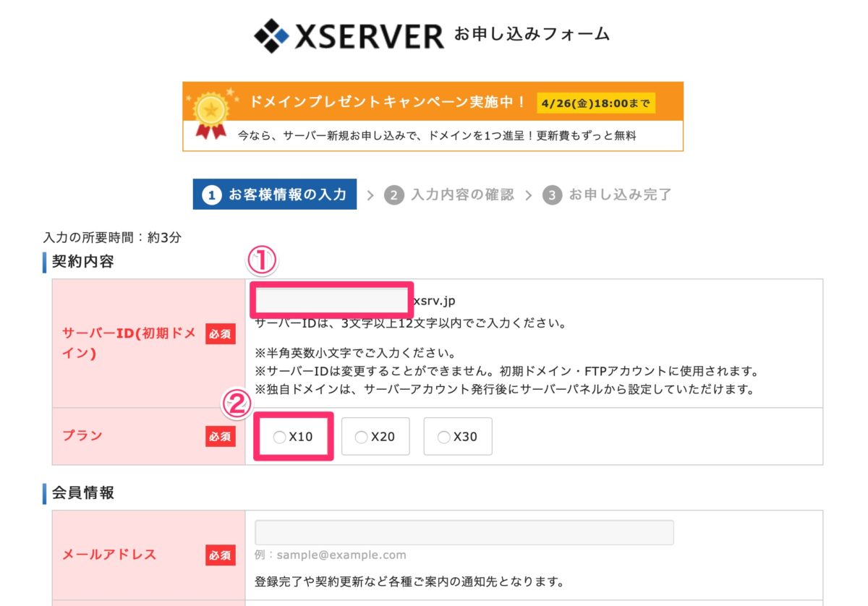Screen dimensions: 868x606
Task: Click the XSERVER logo
Action: (x=349, y=35)
